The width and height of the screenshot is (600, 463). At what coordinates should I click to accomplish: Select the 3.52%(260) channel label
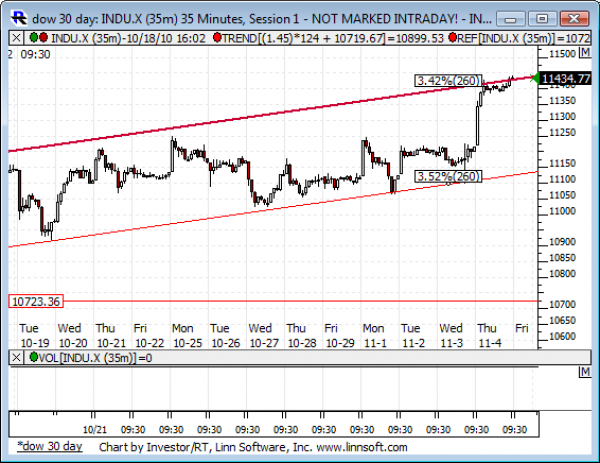tap(448, 176)
